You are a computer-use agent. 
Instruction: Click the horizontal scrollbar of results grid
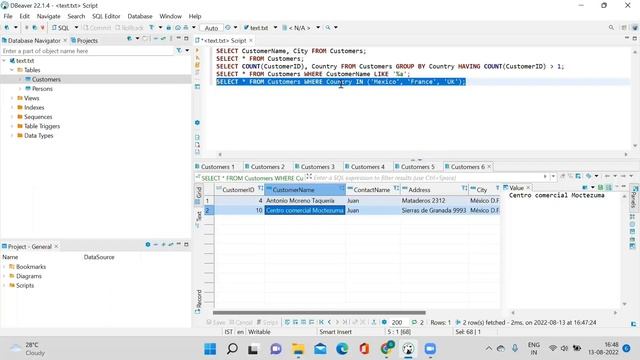pos(319,313)
